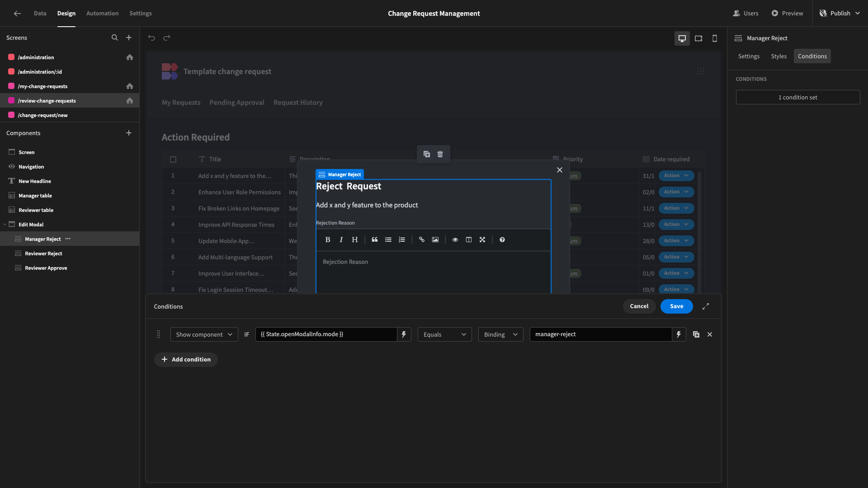This screenshot has height=488, width=868.
Task: Switch to tablet preview size
Action: tap(698, 38)
